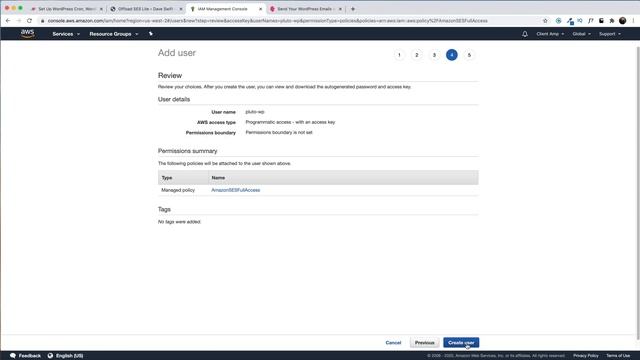Open a new browser tab with plus icon
640x360 pixels.
click(x=353, y=9)
